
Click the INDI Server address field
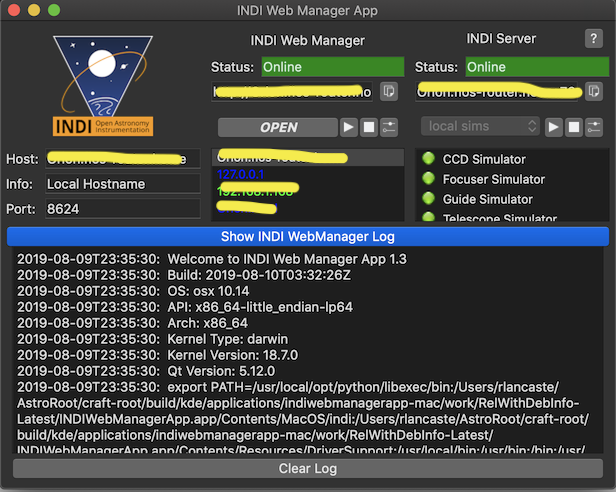pyautogui.click(x=497, y=92)
